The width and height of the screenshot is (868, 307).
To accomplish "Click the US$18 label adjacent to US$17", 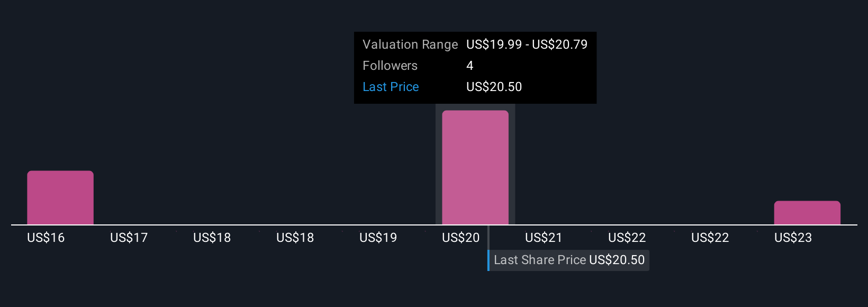I will point(212,238).
